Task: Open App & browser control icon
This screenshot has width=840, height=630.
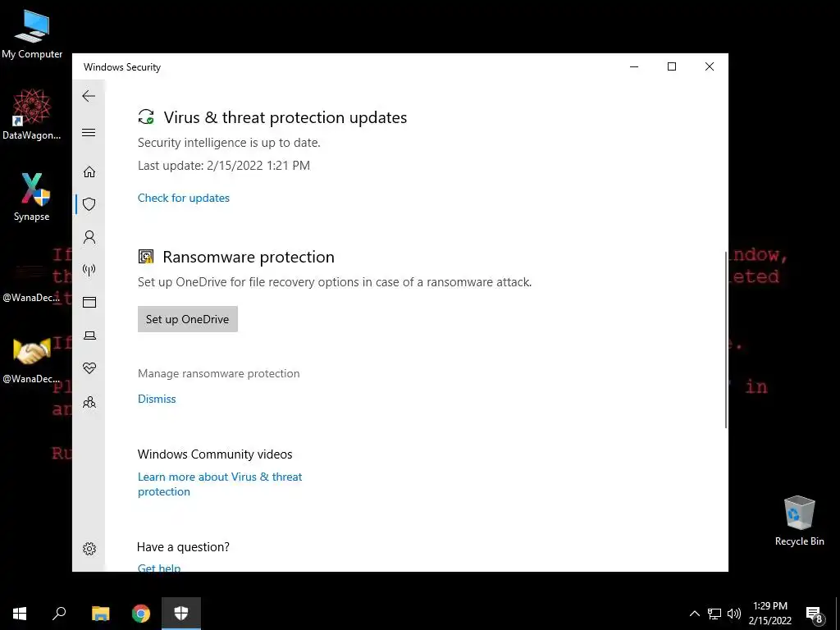Action: click(x=89, y=303)
